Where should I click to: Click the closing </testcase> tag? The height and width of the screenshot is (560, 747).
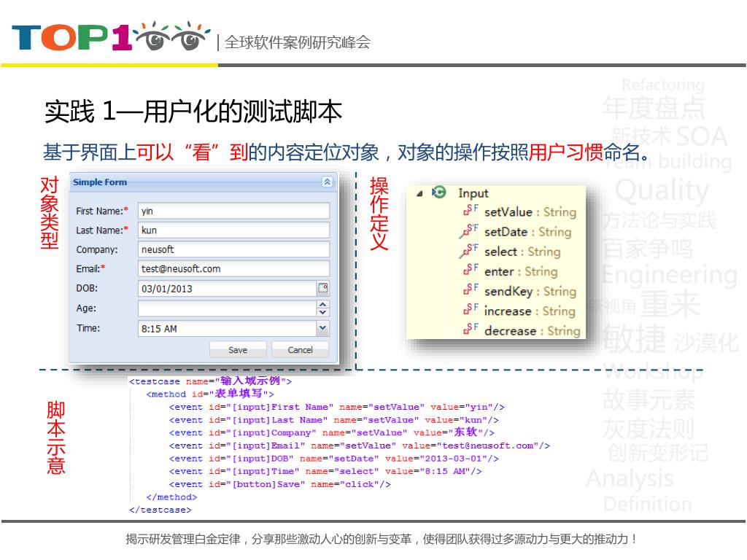(x=160, y=510)
